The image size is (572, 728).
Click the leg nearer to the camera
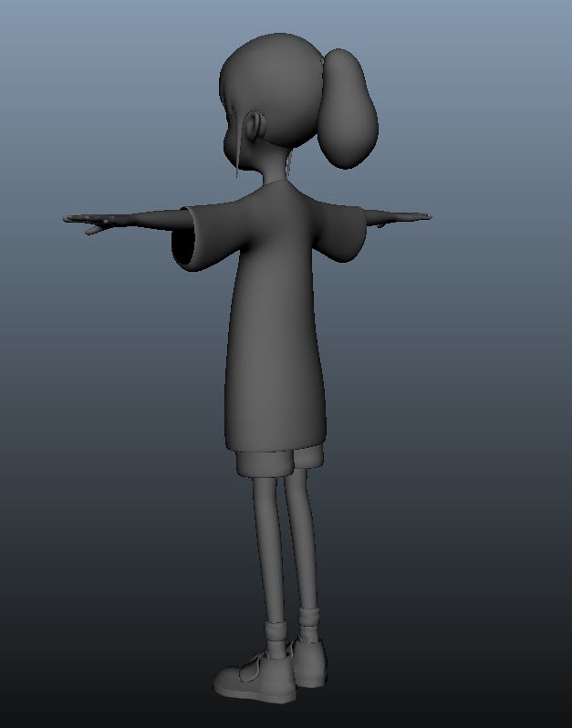click(267, 547)
